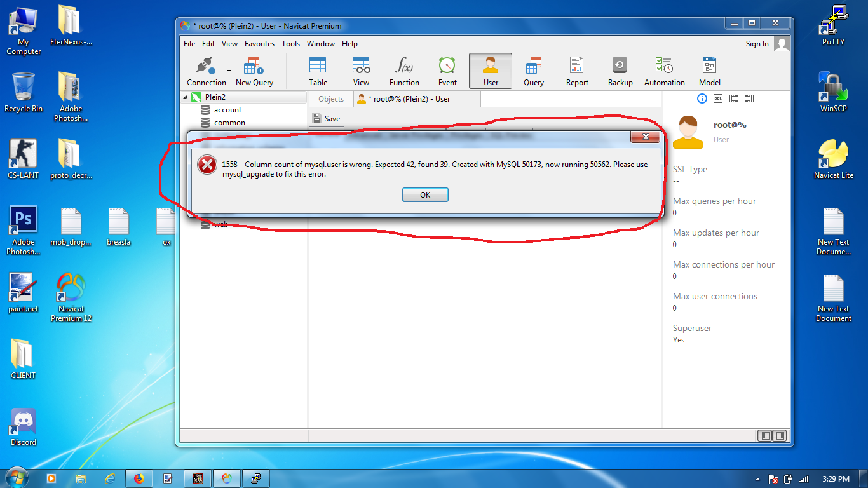Viewport: 868px width, 488px height.
Task: Open the Report toolbar icon
Action: (x=577, y=71)
